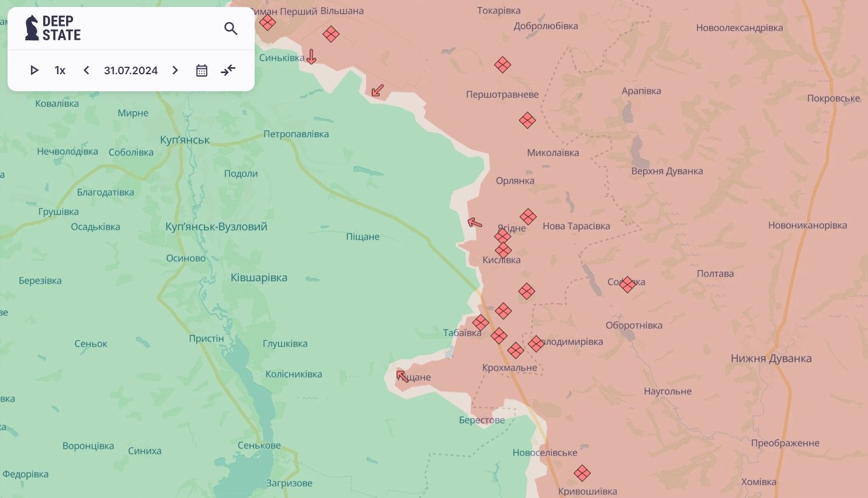Go to the previous date
The width and height of the screenshot is (868, 498).
(x=86, y=70)
